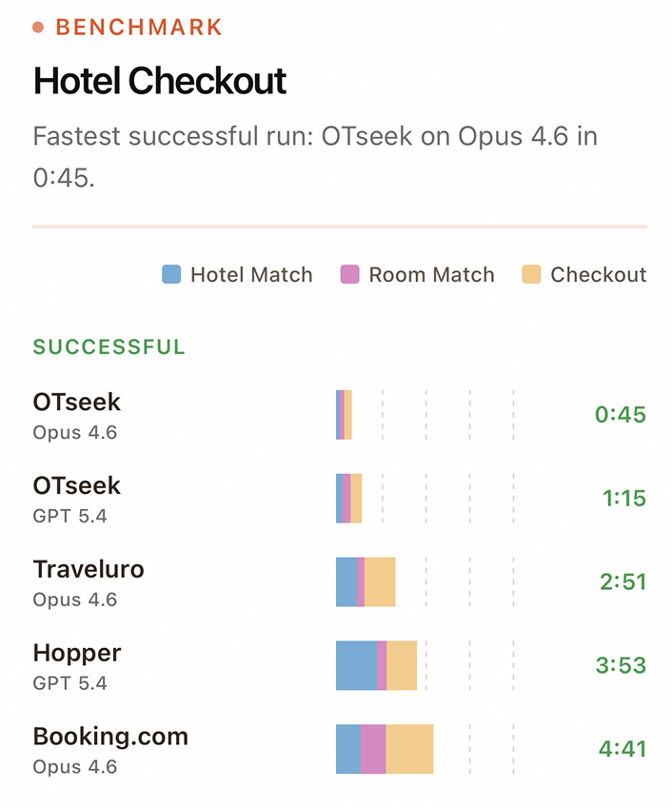Screen dimensions: 672x807
Task: Click the Traveluro stacked timing bar
Action: (x=366, y=582)
